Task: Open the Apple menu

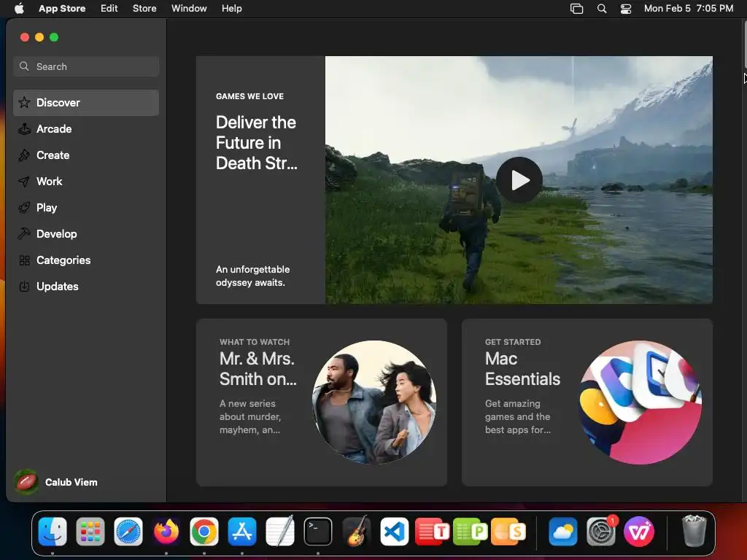Action: coord(19,9)
